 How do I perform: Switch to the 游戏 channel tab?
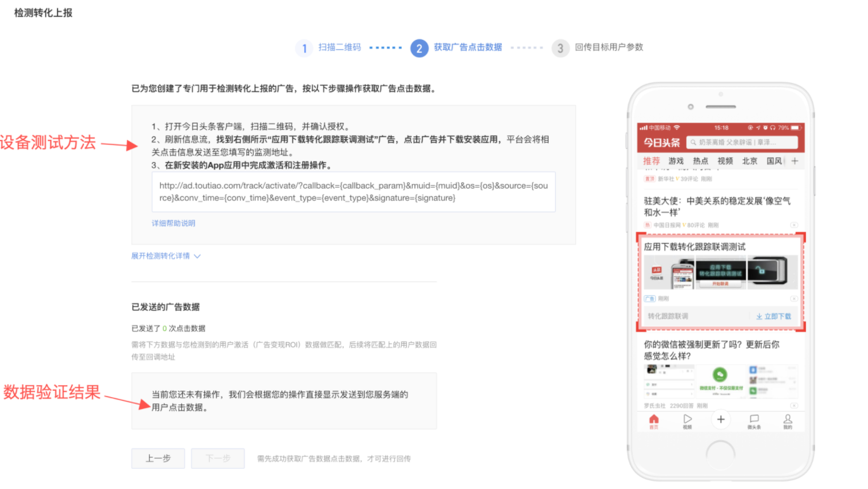pyautogui.click(x=676, y=161)
